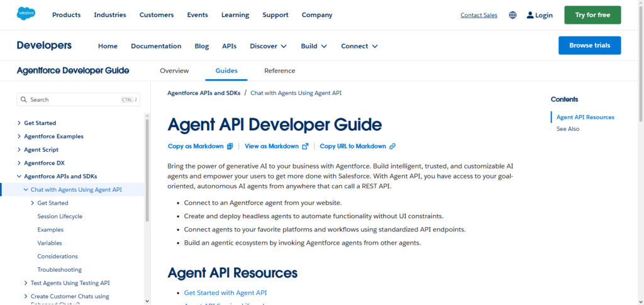Jump to Agent API Resources in Contents
The height and width of the screenshot is (305, 644).
point(586,117)
